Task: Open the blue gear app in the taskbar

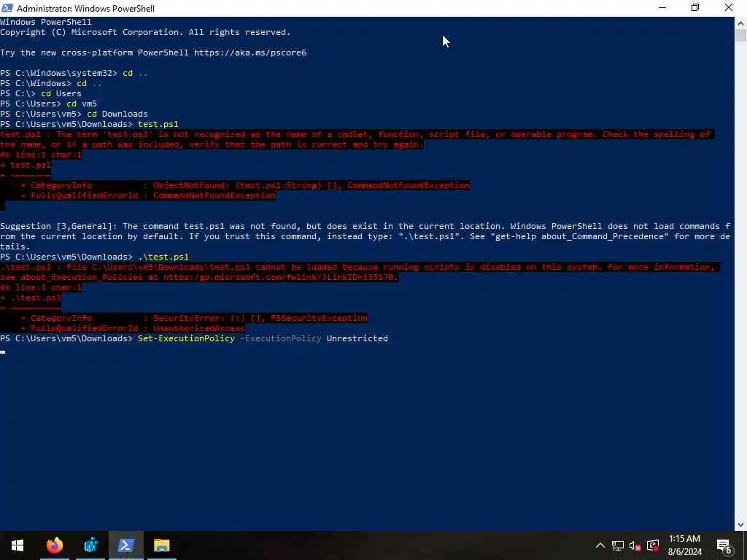Action: [90, 545]
